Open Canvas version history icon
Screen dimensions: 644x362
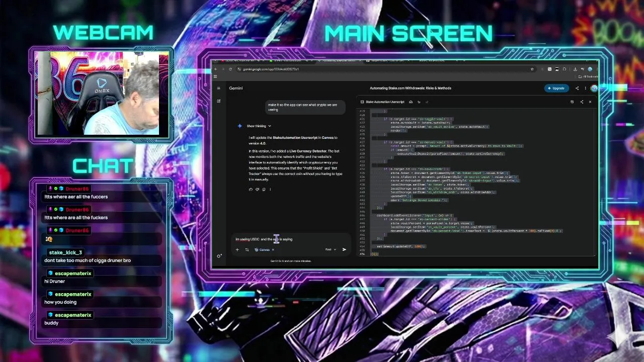click(x=572, y=102)
